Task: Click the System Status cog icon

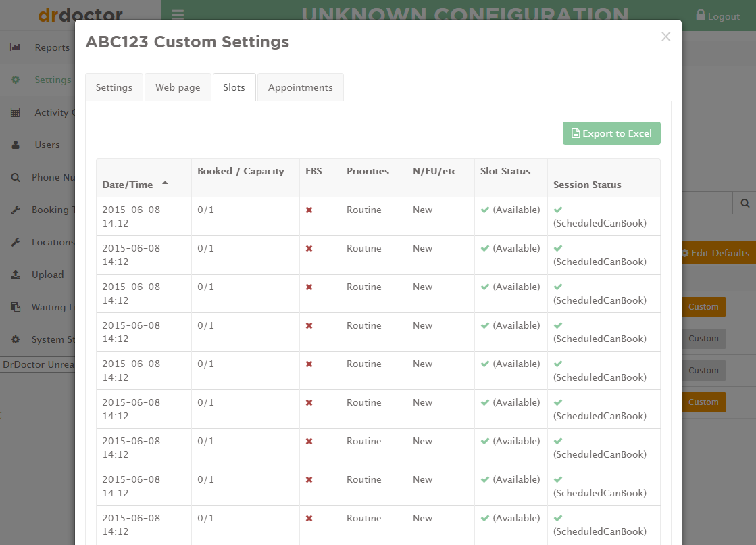Action: click(16, 339)
